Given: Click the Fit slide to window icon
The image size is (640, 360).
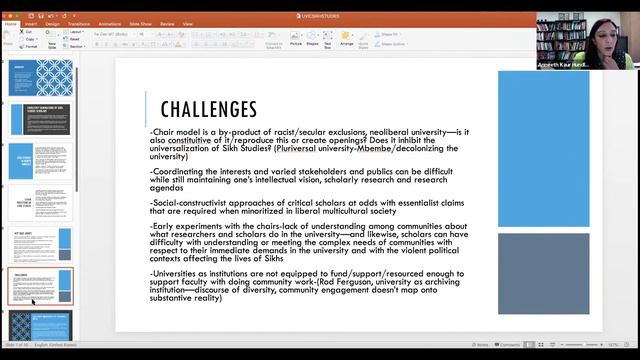Looking at the screenshot, I should (627, 345).
